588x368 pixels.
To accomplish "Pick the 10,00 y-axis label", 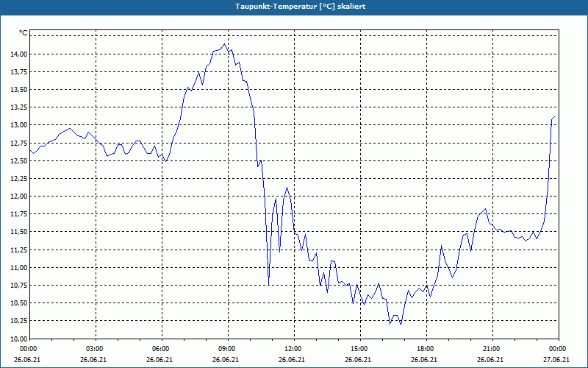I will pos(18,339).
